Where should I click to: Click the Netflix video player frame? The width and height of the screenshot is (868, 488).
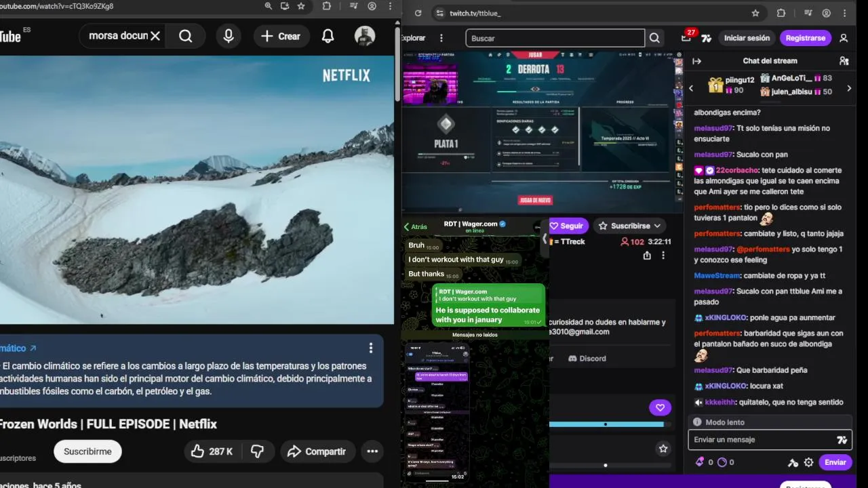click(x=197, y=190)
